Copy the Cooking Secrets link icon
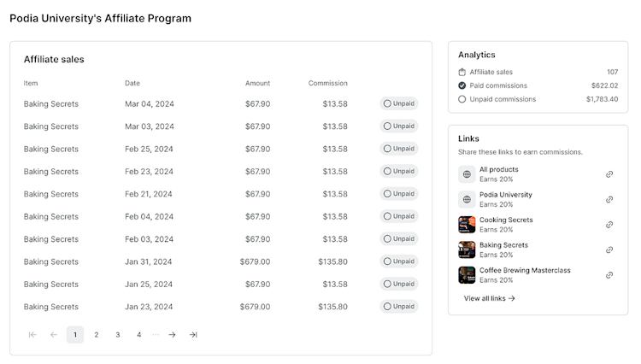The image size is (641, 364). pos(609,225)
